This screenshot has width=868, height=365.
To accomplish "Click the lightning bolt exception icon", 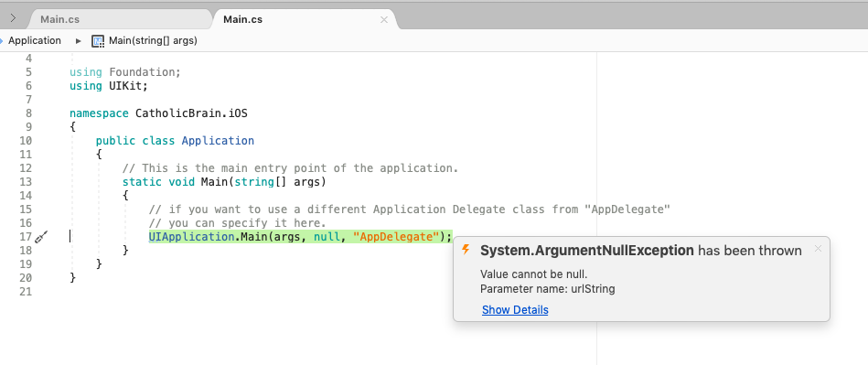I will [x=466, y=249].
